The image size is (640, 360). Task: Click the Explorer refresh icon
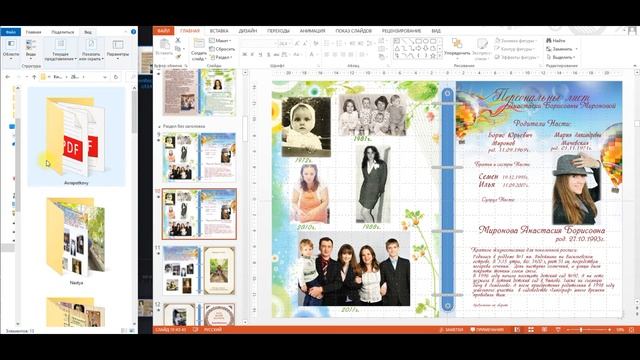[116, 77]
